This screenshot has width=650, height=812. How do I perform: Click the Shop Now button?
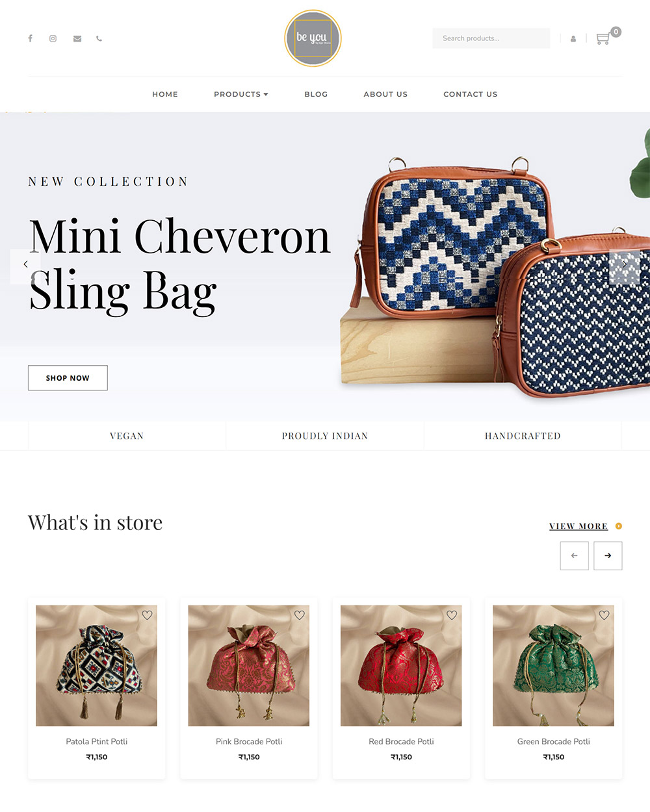pyautogui.click(x=68, y=378)
